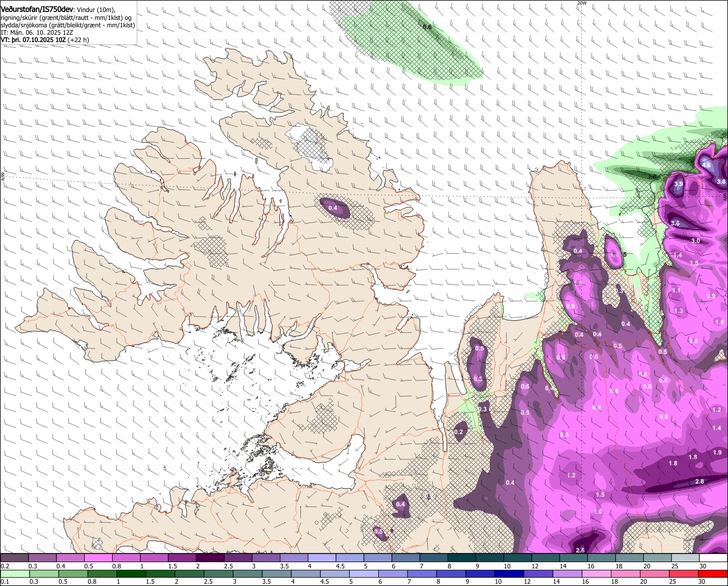The height and width of the screenshot is (586, 728).
Task: Click the 'rigning/skúrir (grænt/blátt/rautt' legend description line
Action: click(x=66, y=18)
